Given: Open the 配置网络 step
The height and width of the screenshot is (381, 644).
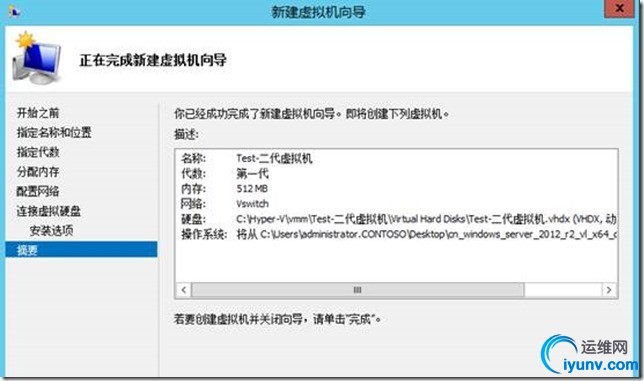Looking at the screenshot, I should tap(38, 191).
